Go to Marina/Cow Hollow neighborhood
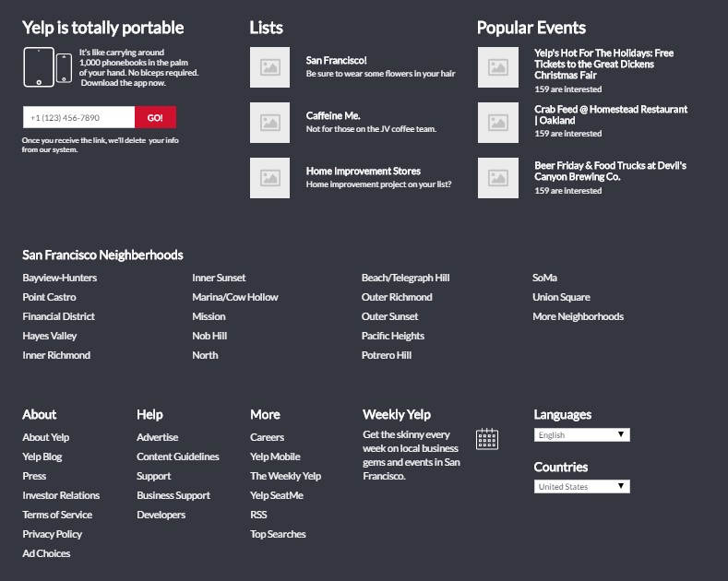Screen dimensions: 728x581 pyautogui.click(x=235, y=297)
